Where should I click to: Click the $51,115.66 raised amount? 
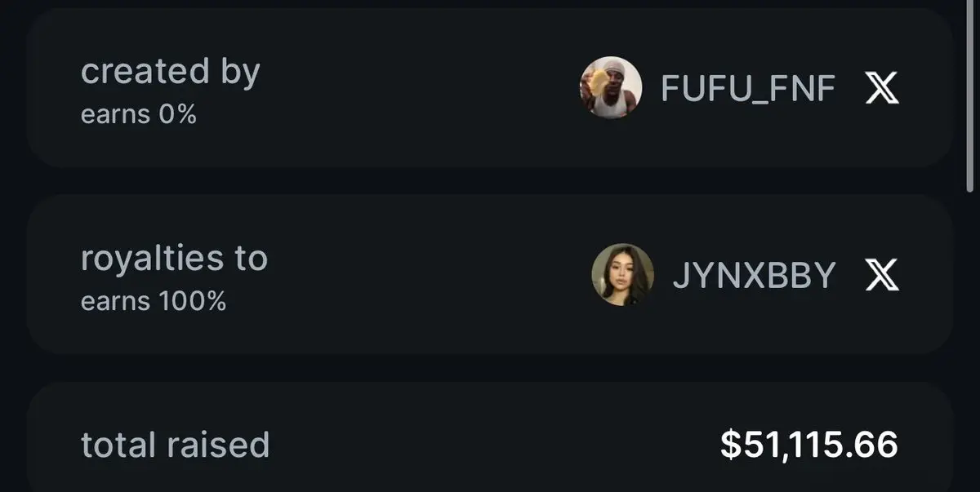pyautogui.click(x=809, y=445)
